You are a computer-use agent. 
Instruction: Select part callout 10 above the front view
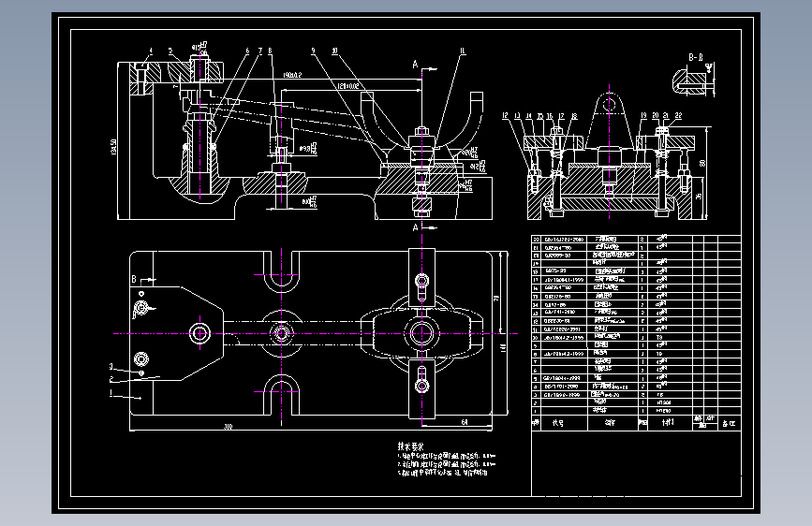[x=334, y=51]
